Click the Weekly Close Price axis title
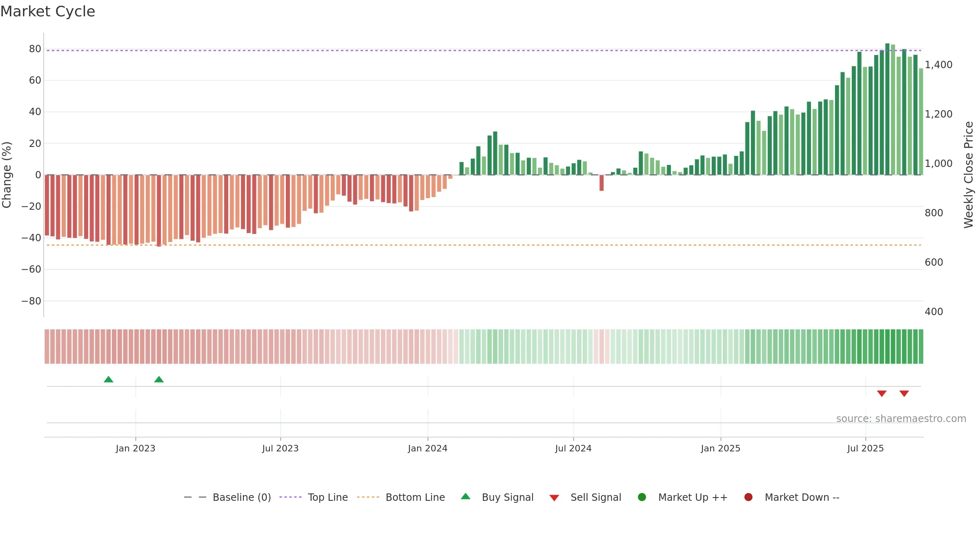 point(969,175)
